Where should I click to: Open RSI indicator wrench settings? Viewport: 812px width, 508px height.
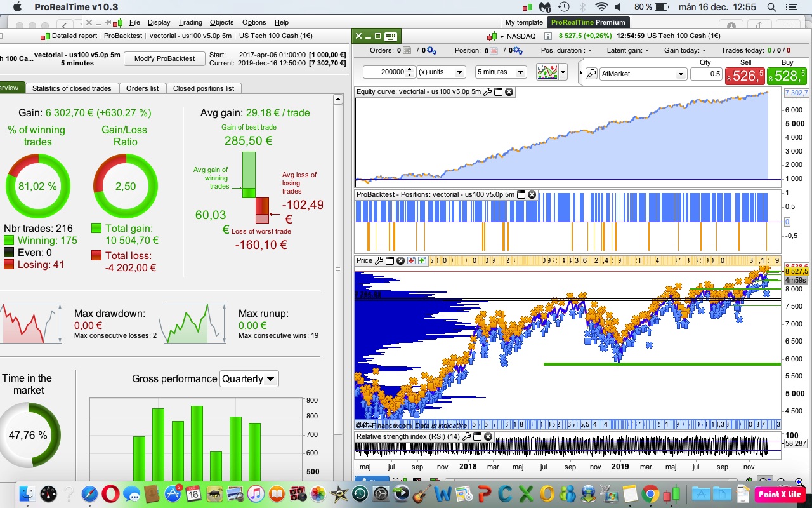(466, 437)
